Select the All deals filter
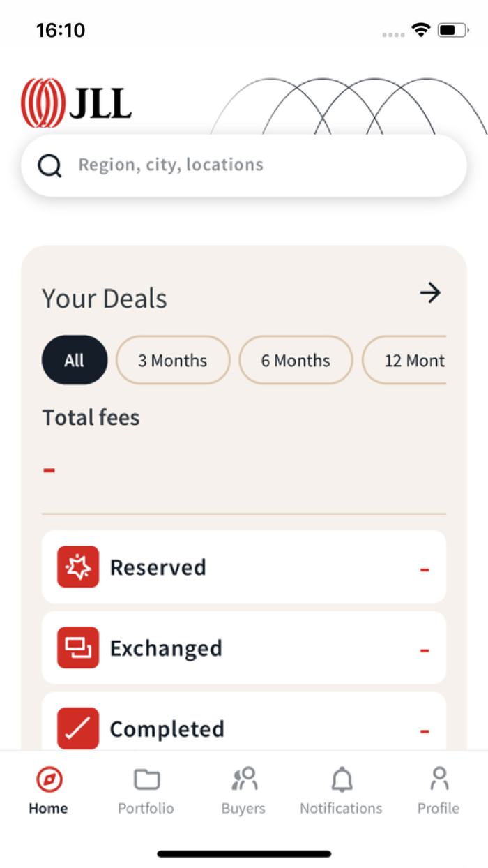This screenshot has width=488, height=868. tap(74, 360)
